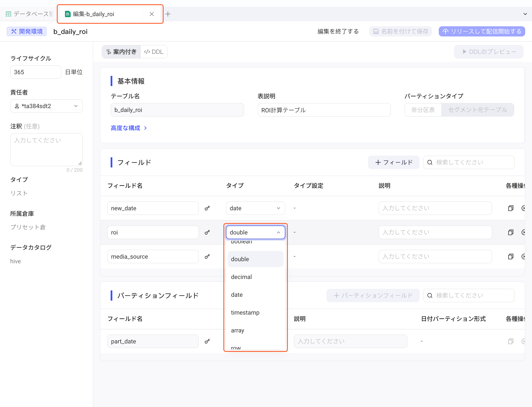Click DDLのプレビュー button

click(488, 52)
